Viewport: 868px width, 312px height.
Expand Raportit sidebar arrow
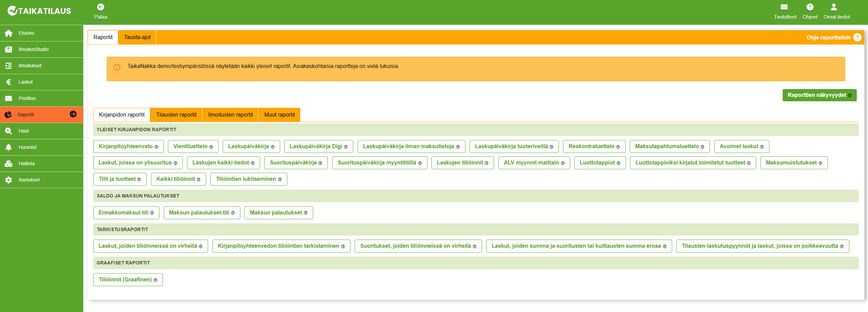[x=73, y=114]
